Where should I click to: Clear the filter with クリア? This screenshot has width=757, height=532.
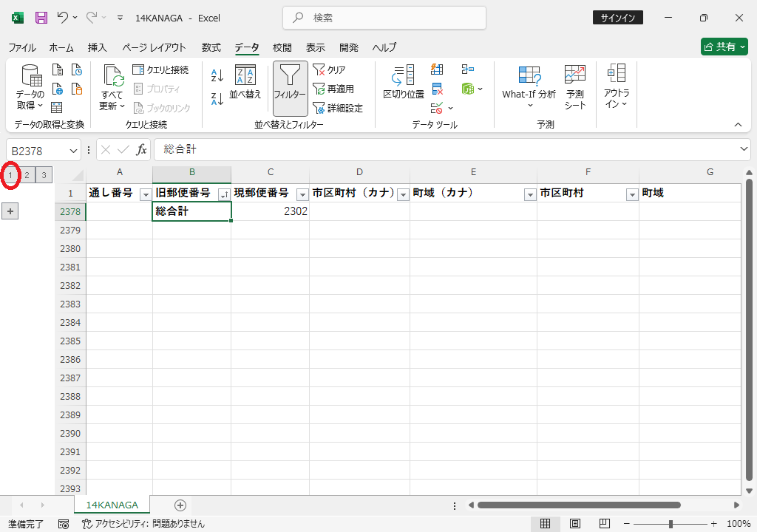[329, 70]
